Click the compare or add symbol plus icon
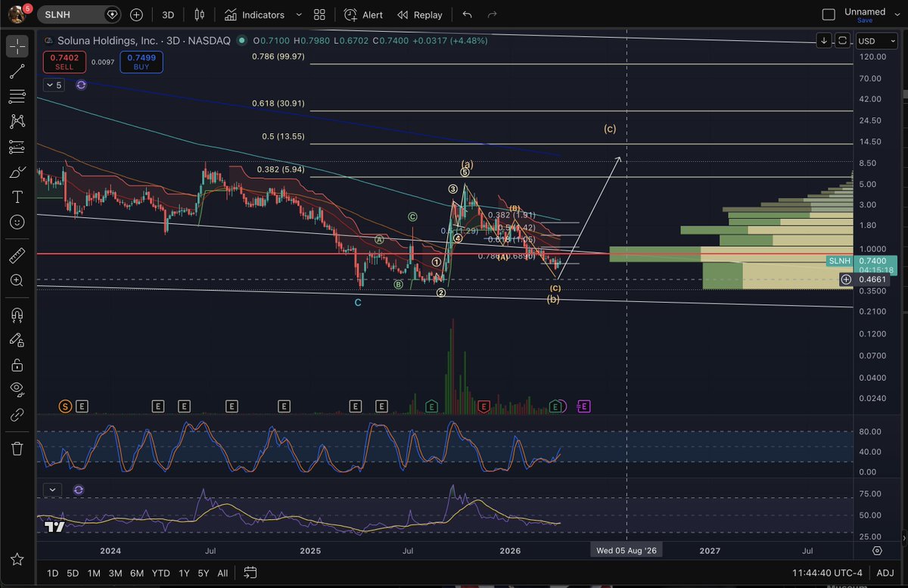 tap(136, 14)
